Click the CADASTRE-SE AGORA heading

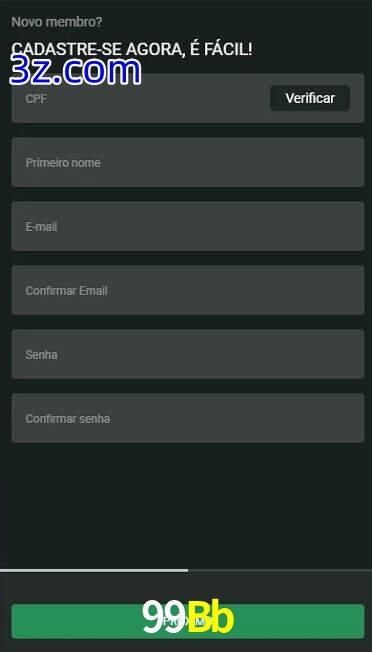click(x=132, y=49)
